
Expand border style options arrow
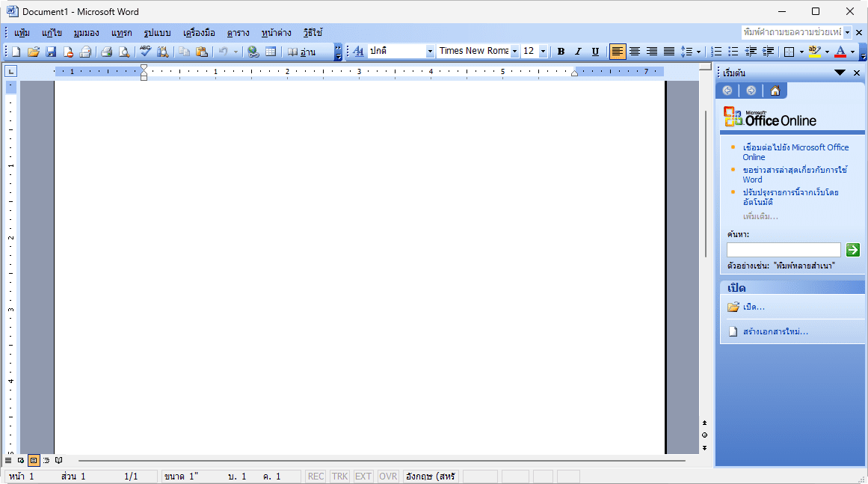coord(801,52)
